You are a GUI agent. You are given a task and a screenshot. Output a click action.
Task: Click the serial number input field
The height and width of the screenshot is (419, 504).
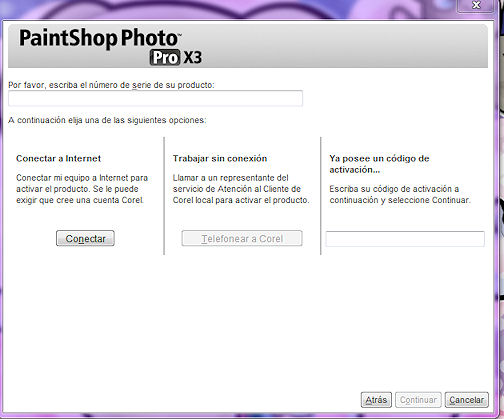155,98
